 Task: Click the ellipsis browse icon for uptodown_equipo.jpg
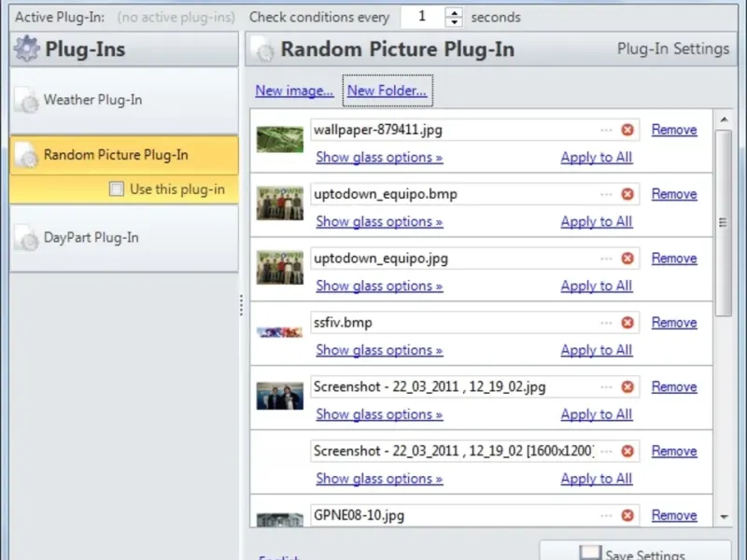click(x=606, y=259)
